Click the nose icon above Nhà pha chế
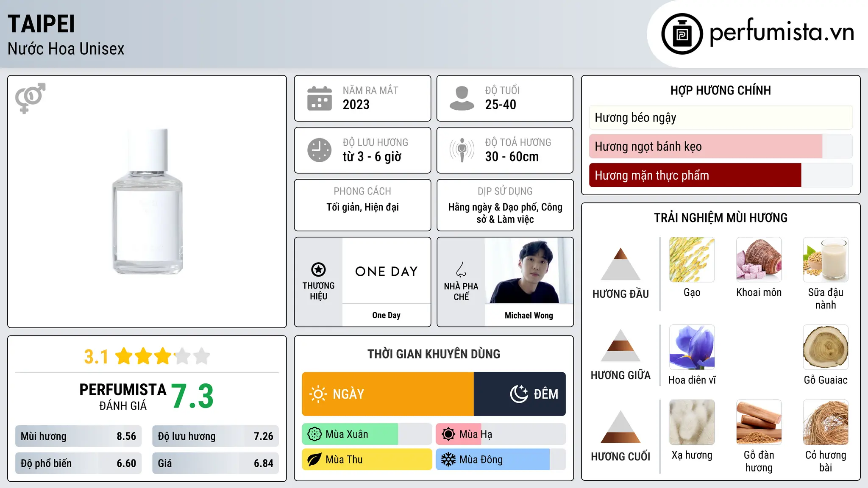868x488 pixels. pyautogui.click(x=461, y=269)
